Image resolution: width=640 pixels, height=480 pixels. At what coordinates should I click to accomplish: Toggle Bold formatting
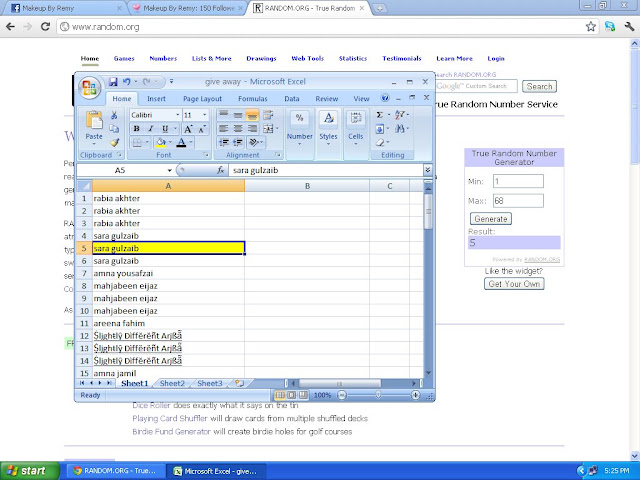click(x=136, y=129)
